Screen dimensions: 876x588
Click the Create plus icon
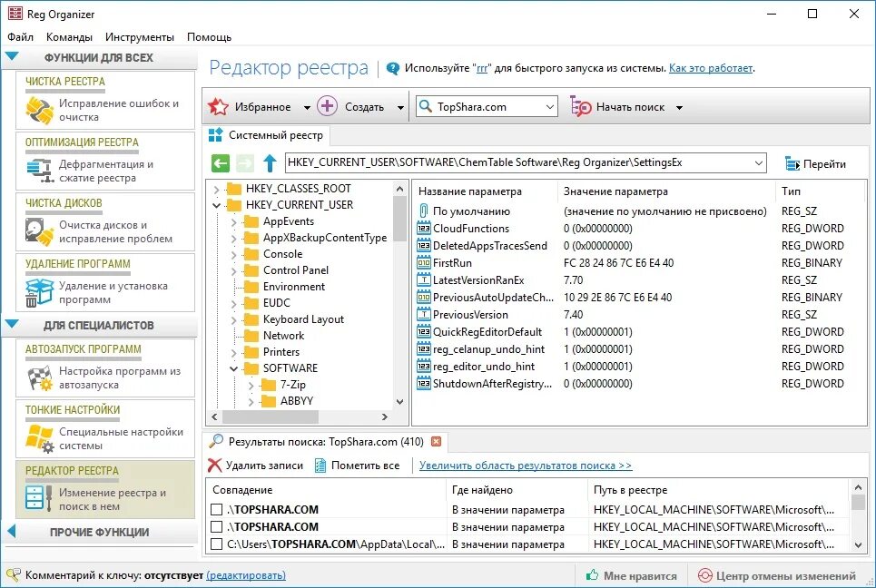[x=327, y=106]
